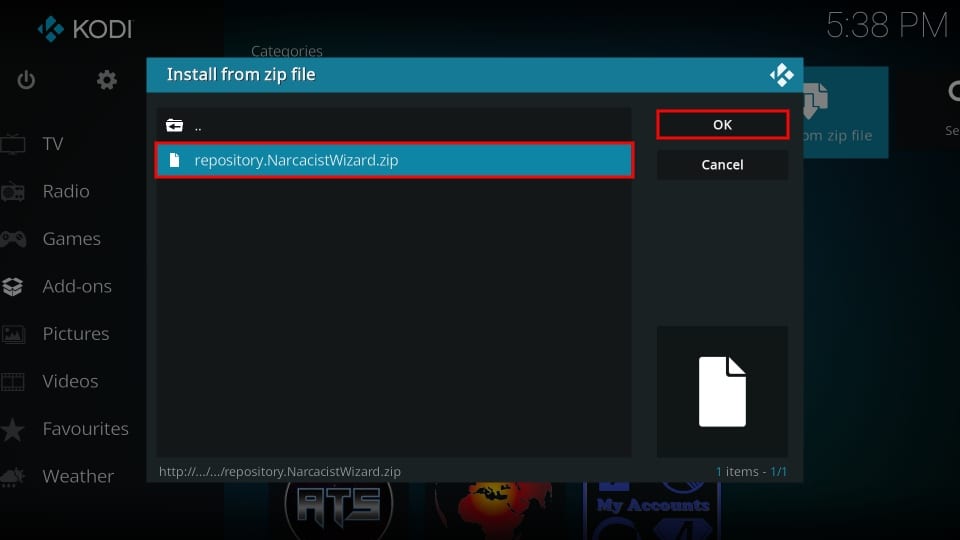The width and height of the screenshot is (960, 540).
Task: Click the Games controller icon
Action: tap(12, 239)
